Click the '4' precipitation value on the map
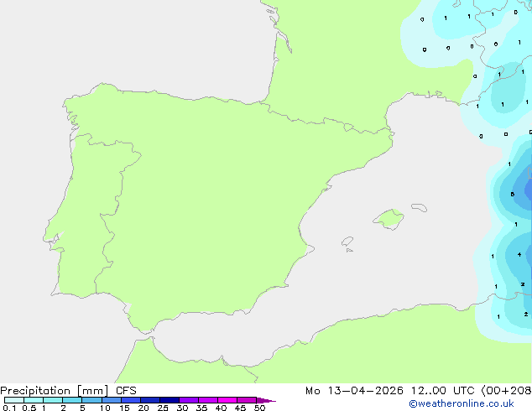The image size is (532, 411). [519, 254]
